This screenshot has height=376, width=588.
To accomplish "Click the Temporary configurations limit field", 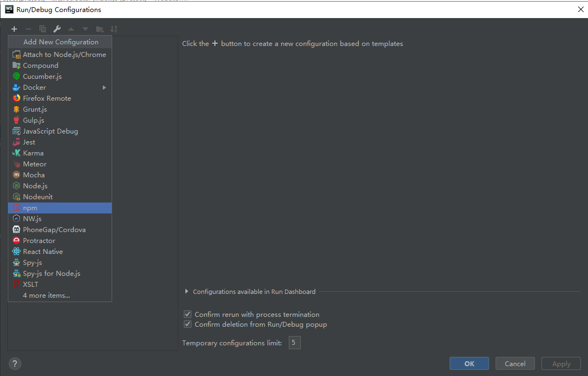I will click(x=294, y=343).
